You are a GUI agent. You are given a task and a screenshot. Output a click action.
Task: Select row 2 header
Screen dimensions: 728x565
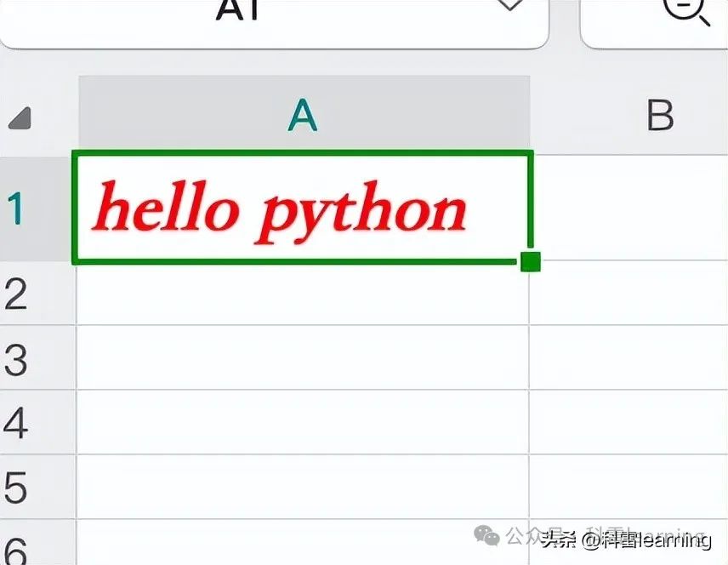click(17, 294)
